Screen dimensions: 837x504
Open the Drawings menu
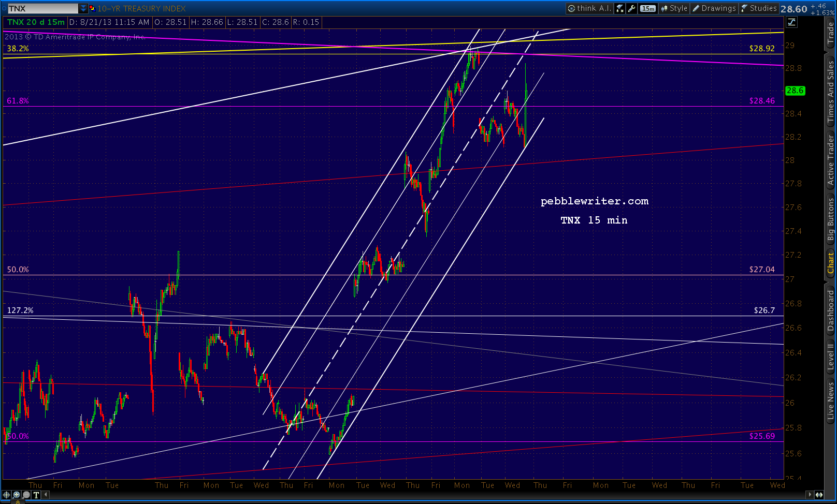click(x=714, y=8)
